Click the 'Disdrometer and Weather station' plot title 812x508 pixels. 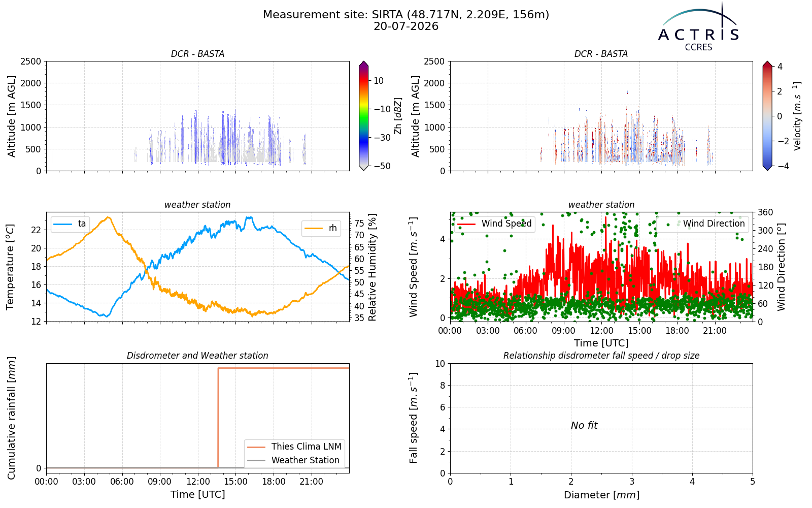[197, 356]
